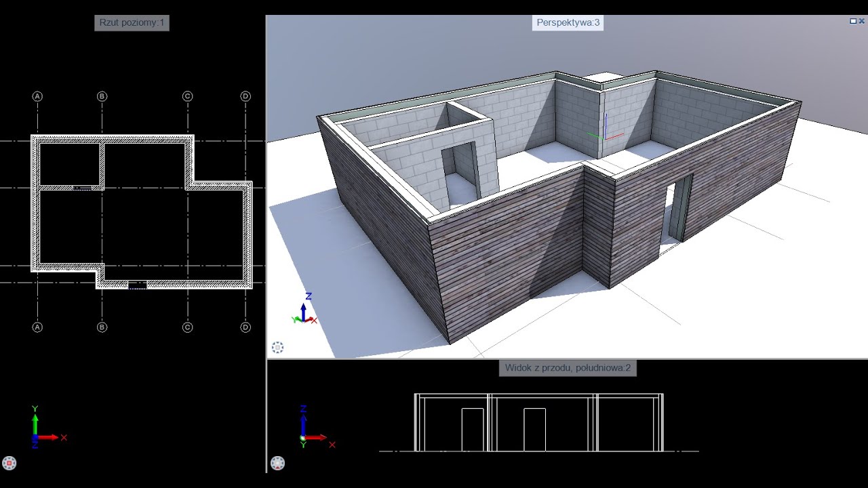Select the Rzut poziomy:1 view label
This screenshot has width=868, height=488.
click(x=132, y=22)
